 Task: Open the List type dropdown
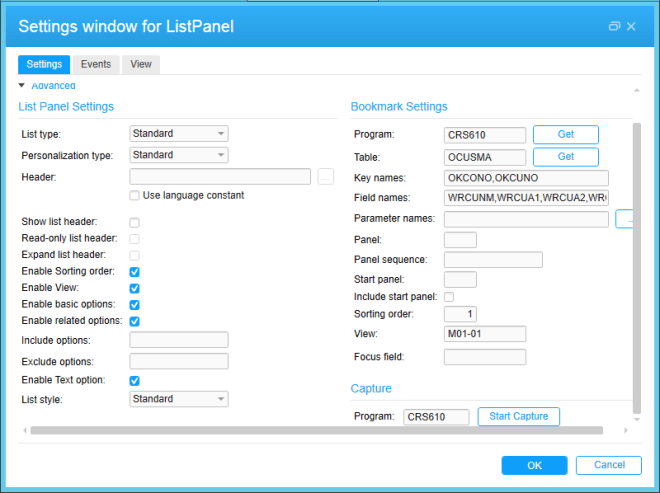coord(179,134)
